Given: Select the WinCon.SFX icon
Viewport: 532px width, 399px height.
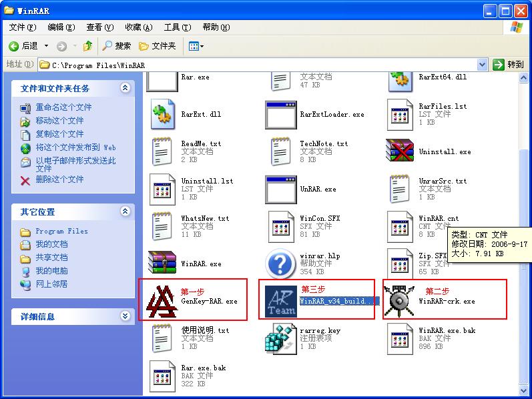Looking at the screenshot, I should coord(281,227).
